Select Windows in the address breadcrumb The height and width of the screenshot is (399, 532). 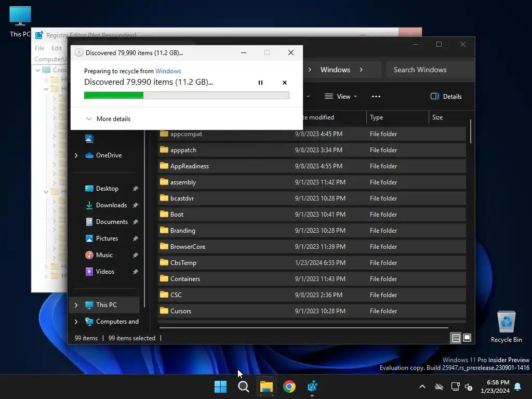tap(335, 70)
